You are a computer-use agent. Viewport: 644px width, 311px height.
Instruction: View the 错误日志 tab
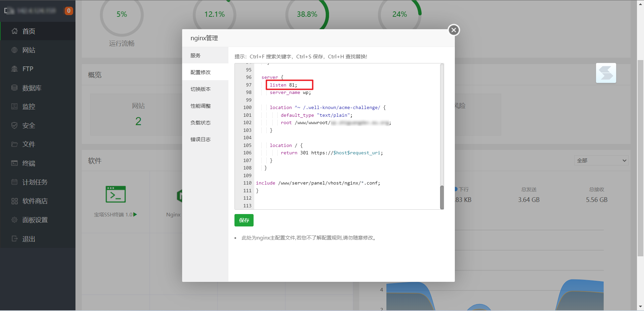pos(205,139)
